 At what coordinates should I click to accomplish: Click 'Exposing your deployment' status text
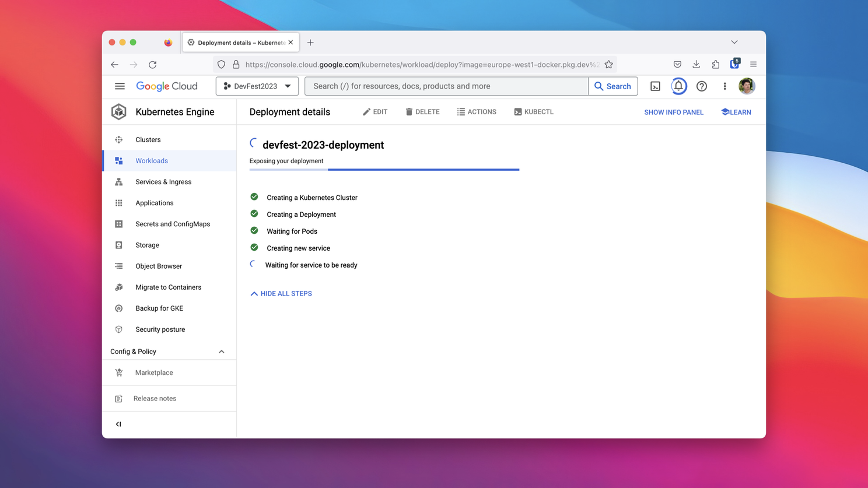point(286,161)
